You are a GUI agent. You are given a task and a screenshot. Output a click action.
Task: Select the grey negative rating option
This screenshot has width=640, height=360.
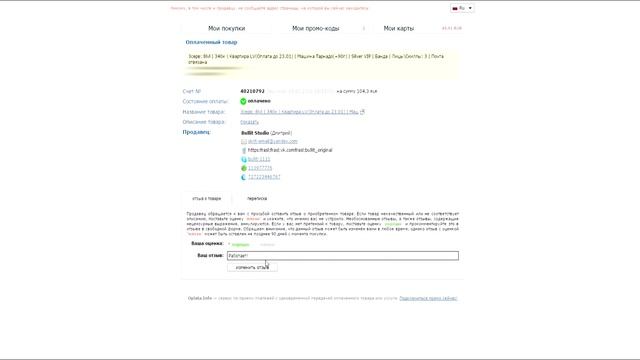pos(267,244)
